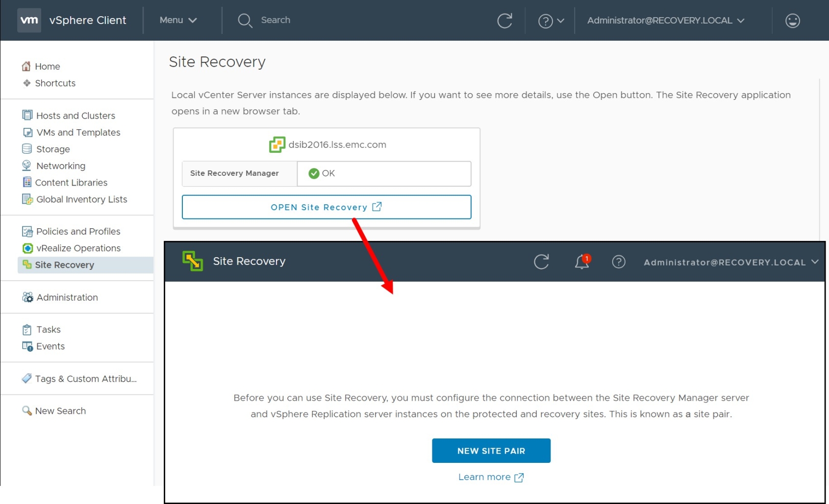The width and height of the screenshot is (829, 504).
Task: Open Hosts and Clusters
Action: [75, 116]
